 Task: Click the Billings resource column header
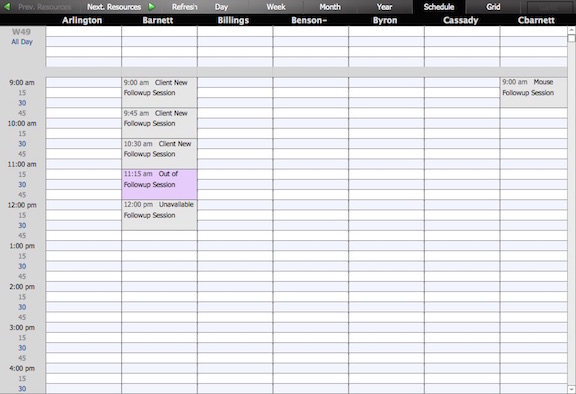click(233, 20)
